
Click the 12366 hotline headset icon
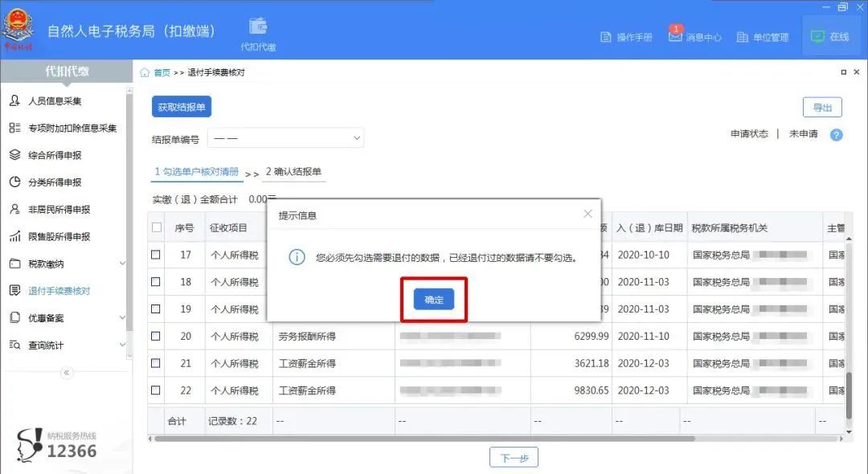pyautogui.click(x=30, y=445)
